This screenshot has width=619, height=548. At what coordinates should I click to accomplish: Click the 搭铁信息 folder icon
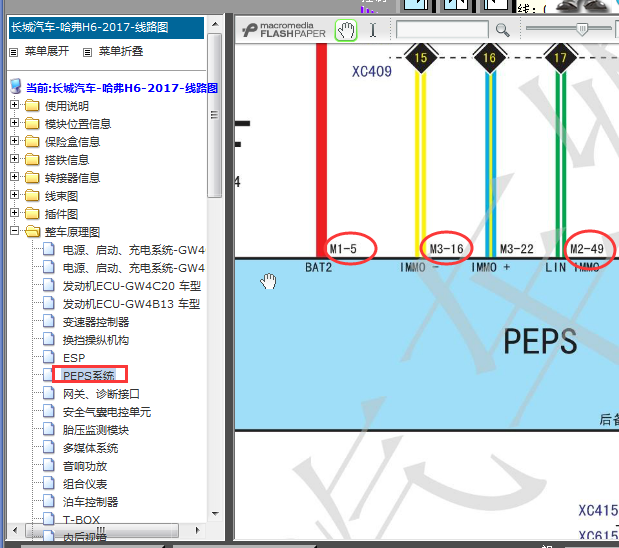(32, 160)
